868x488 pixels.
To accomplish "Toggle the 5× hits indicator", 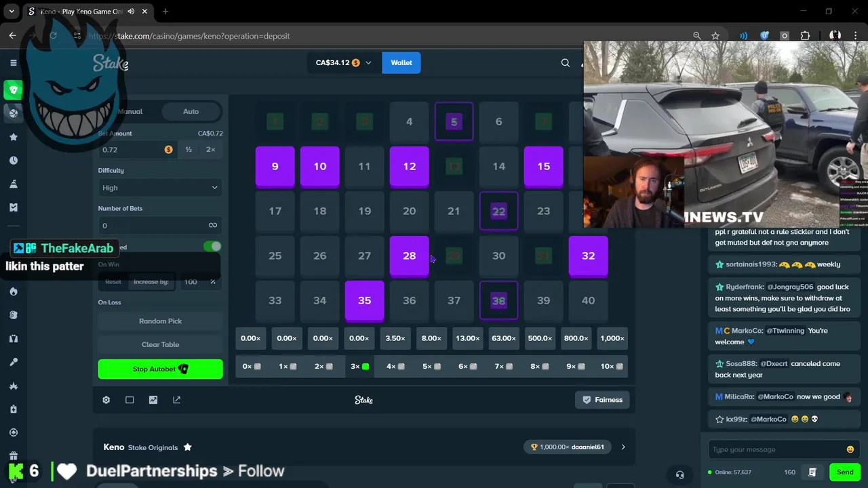I will 431,367.
